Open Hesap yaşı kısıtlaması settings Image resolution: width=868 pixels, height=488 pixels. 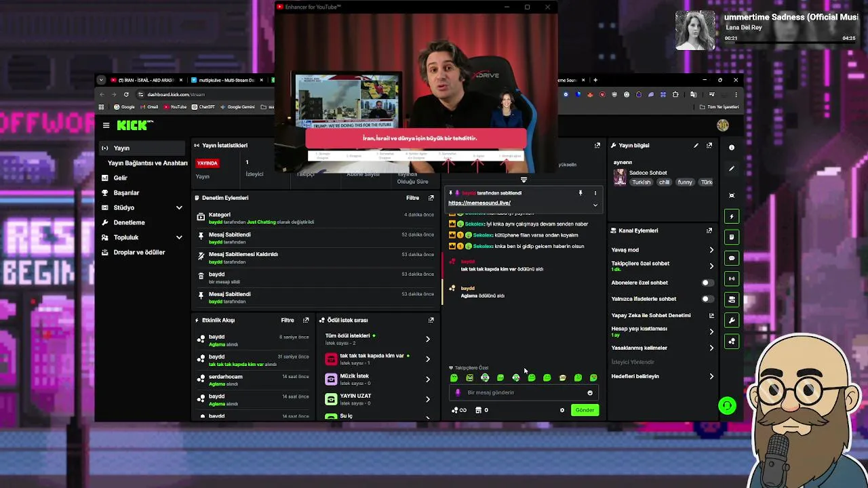click(711, 331)
